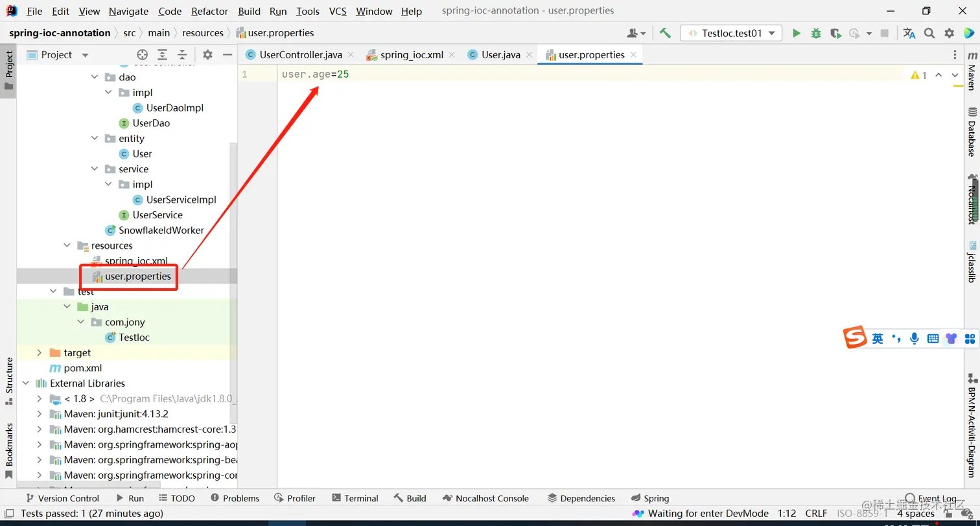Open Event Log panel
Image resolution: width=980 pixels, height=526 pixels.
pos(931,498)
